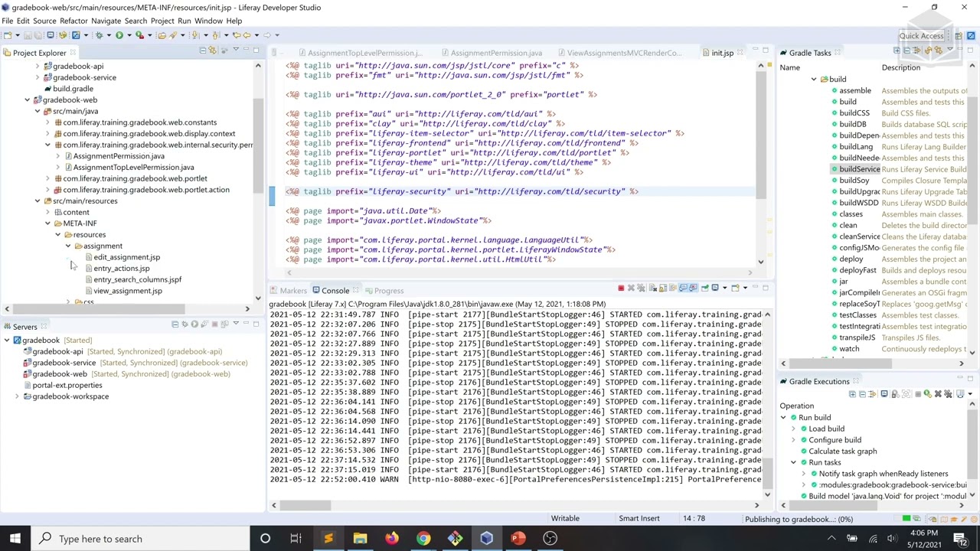Open the Windows Start menu
The height and width of the screenshot is (551, 980).
[15, 539]
